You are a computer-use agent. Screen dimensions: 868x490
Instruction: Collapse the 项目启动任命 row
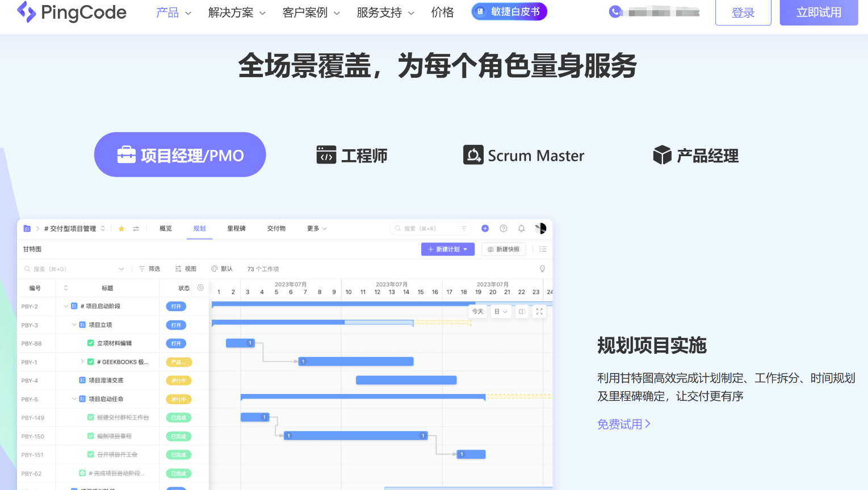[x=74, y=399]
